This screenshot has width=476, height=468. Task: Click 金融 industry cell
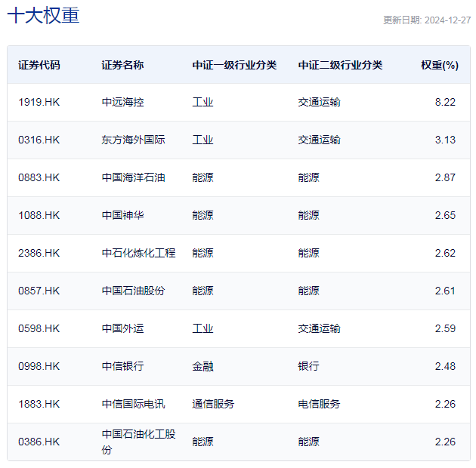tap(202, 366)
